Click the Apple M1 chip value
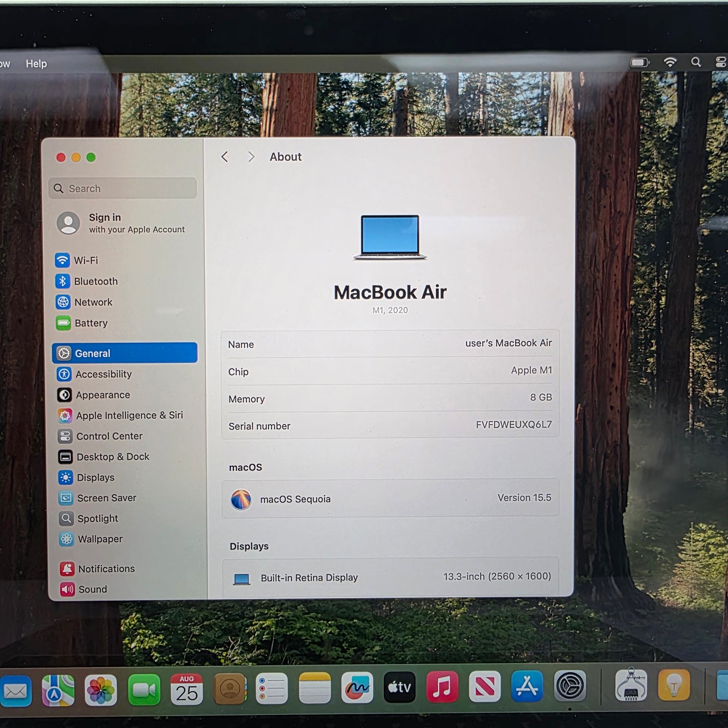 click(532, 370)
